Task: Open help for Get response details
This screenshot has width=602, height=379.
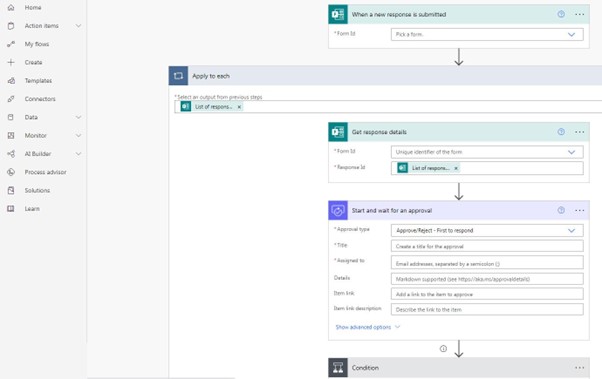Action: tap(561, 132)
